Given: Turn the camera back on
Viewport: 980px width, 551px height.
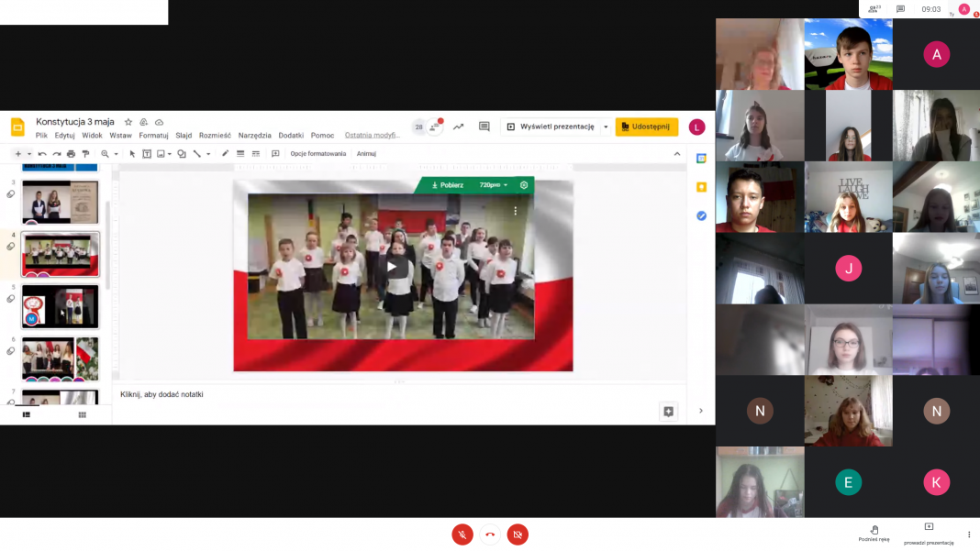Looking at the screenshot, I should (x=518, y=534).
